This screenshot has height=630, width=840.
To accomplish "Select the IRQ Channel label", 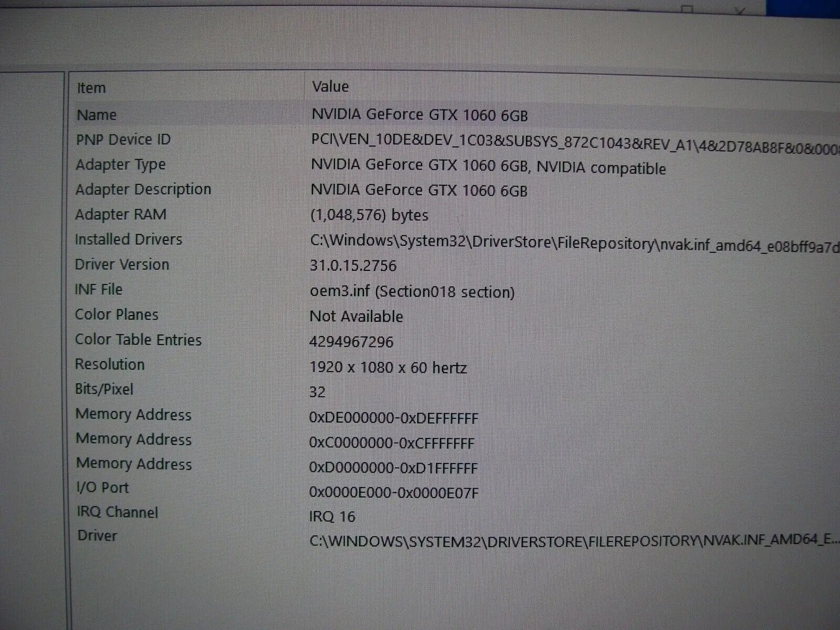I will point(118,512).
